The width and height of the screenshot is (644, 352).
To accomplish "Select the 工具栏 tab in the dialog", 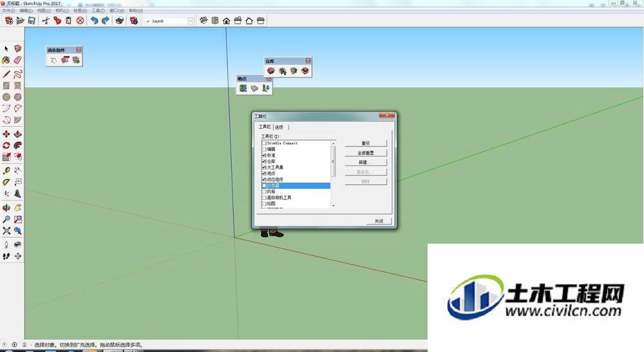I will (265, 126).
